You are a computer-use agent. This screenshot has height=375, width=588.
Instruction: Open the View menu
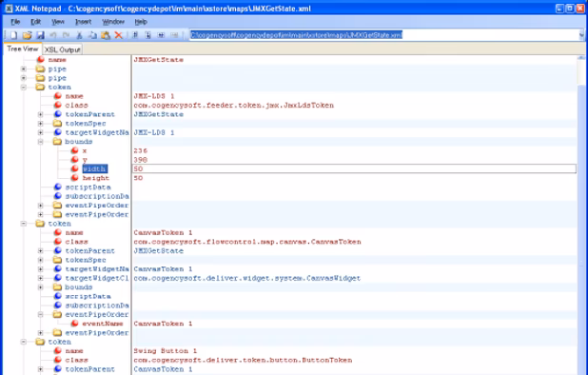(x=58, y=22)
